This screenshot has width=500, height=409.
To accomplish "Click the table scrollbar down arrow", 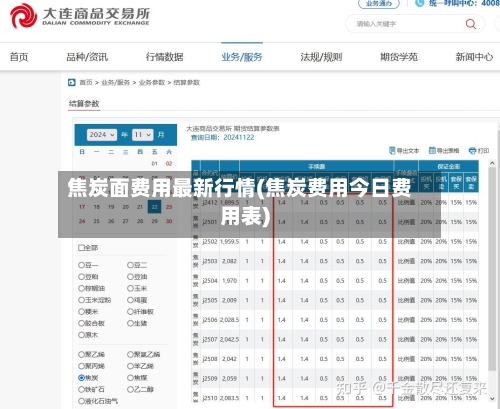I will point(492,399).
